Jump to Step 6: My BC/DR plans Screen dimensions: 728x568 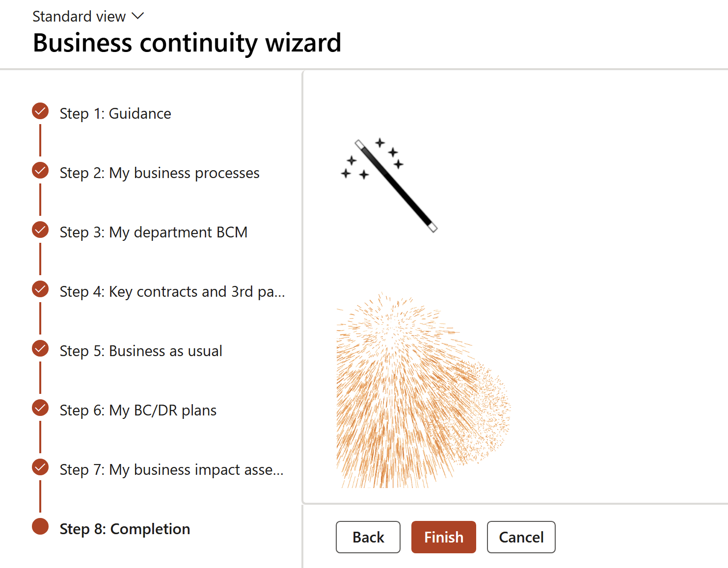click(138, 411)
